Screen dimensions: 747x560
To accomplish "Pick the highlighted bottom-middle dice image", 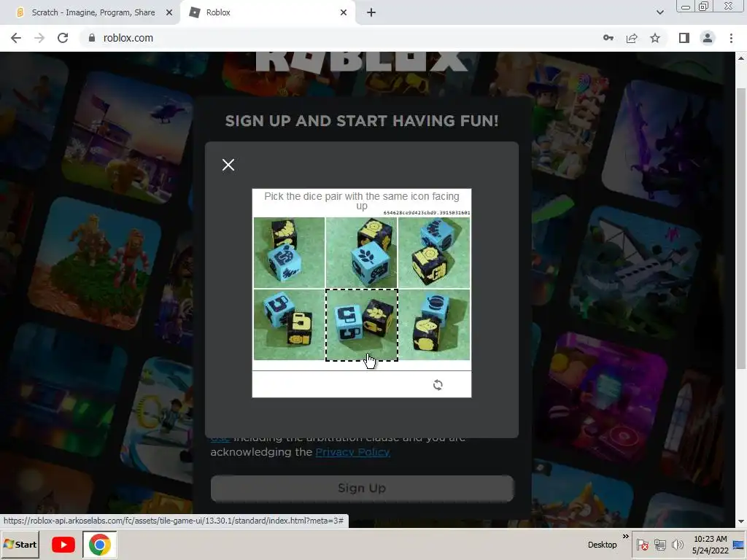I will click(362, 324).
